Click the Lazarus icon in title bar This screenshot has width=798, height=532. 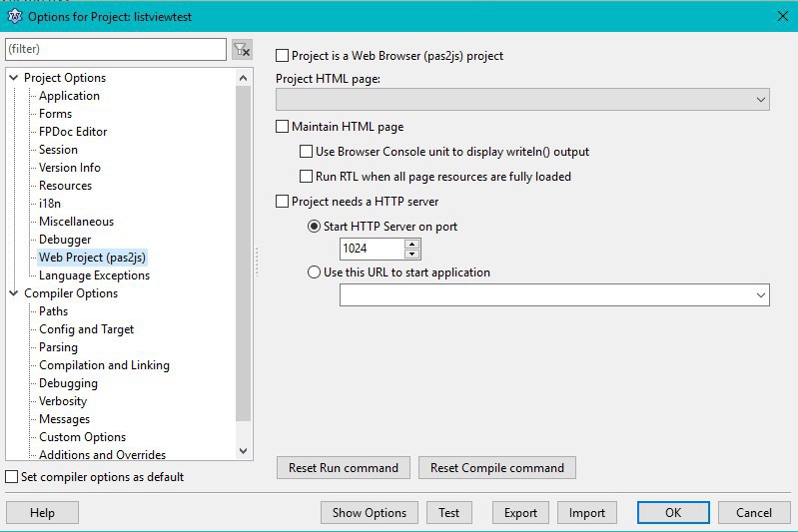point(15,16)
